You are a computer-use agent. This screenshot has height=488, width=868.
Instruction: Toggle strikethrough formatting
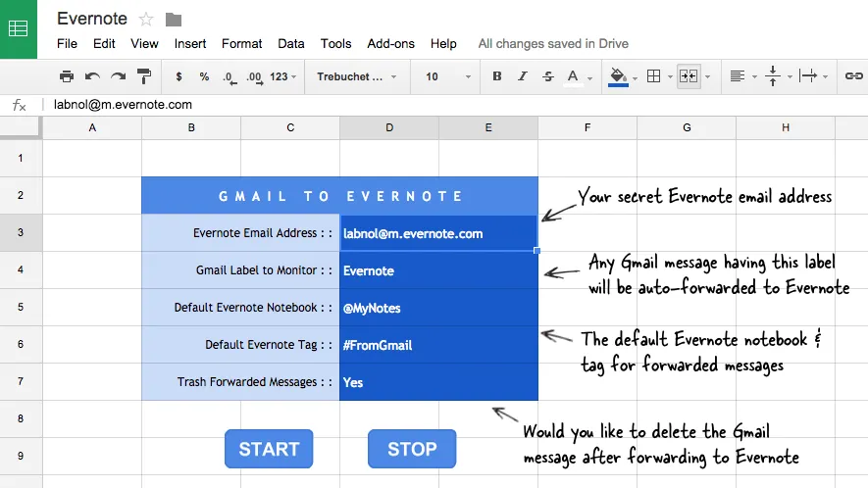tap(548, 76)
